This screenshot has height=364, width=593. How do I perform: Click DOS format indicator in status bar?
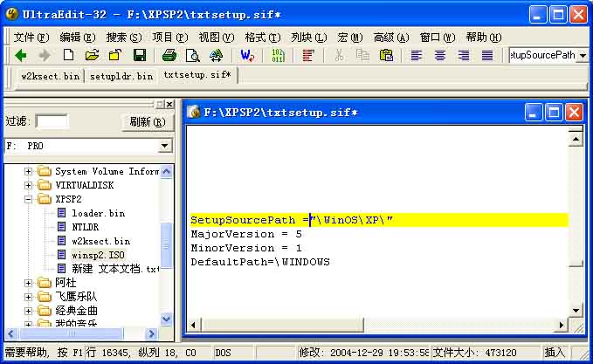(x=223, y=353)
